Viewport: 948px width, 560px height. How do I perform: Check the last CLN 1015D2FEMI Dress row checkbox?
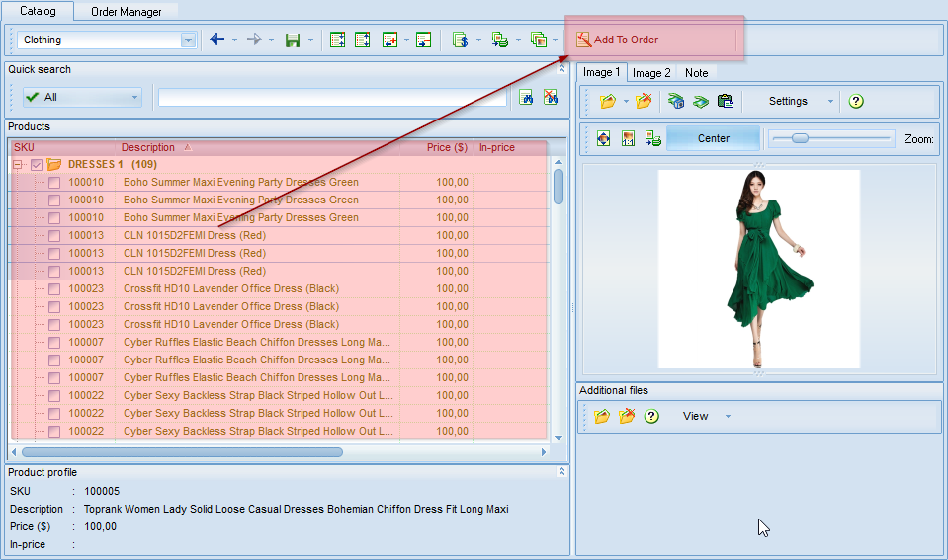pyautogui.click(x=54, y=272)
